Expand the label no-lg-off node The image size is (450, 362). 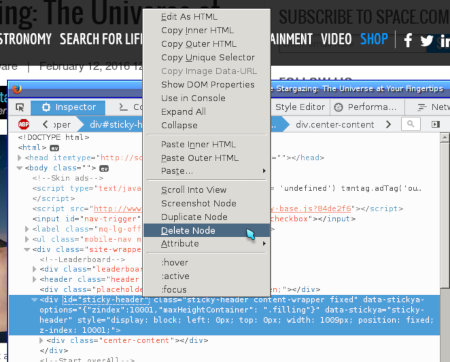(x=27, y=229)
